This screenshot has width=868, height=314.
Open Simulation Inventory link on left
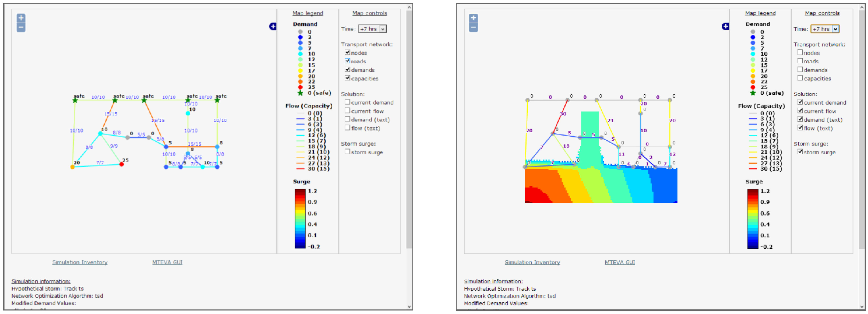pyautogui.click(x=80, y=262)
